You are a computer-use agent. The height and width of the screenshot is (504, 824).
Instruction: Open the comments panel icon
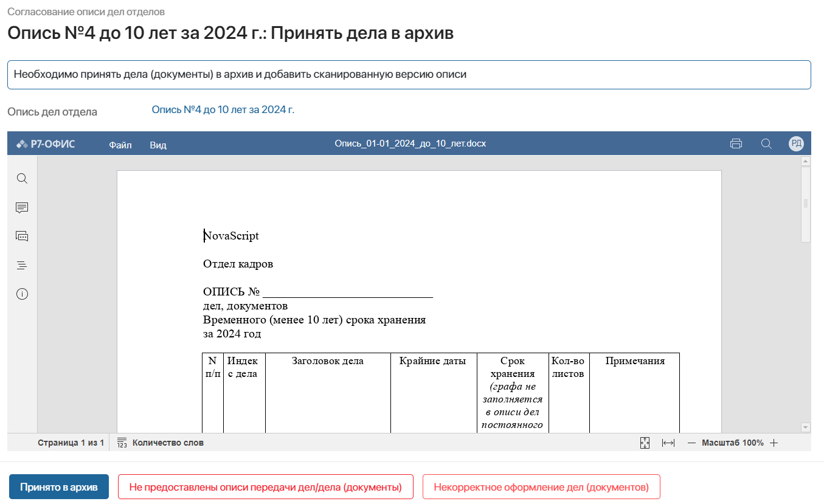point(22,208)
